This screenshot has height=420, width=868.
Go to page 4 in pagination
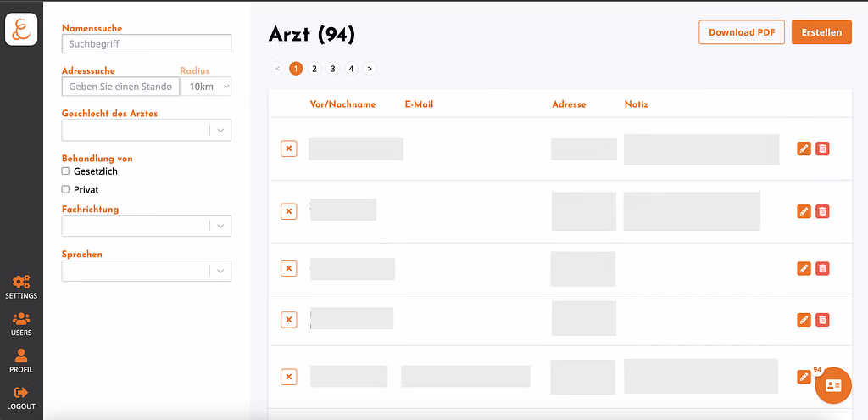click(x=351, y=69)
